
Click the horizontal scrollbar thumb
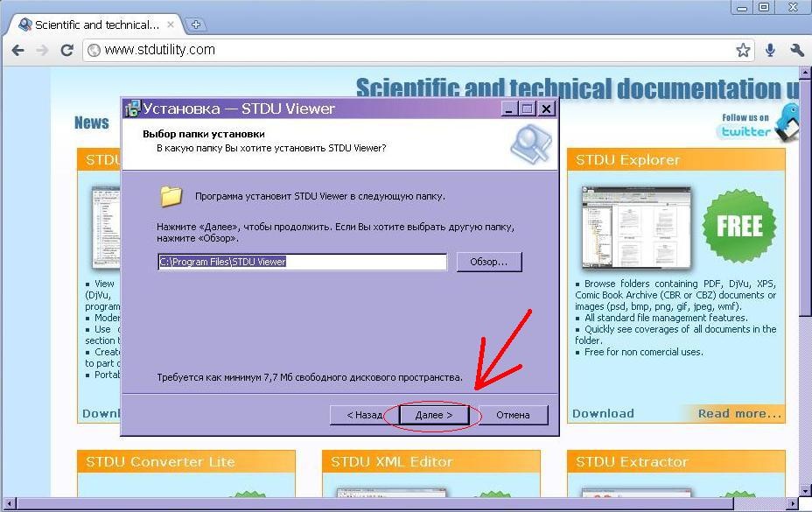(374, 503)
